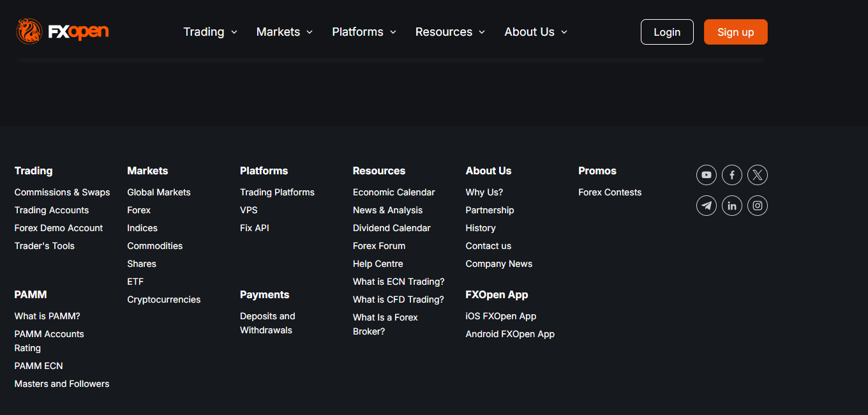Open FXOpen YouTube channel icon
Screen dimensions: 868x415
point(706,175)
